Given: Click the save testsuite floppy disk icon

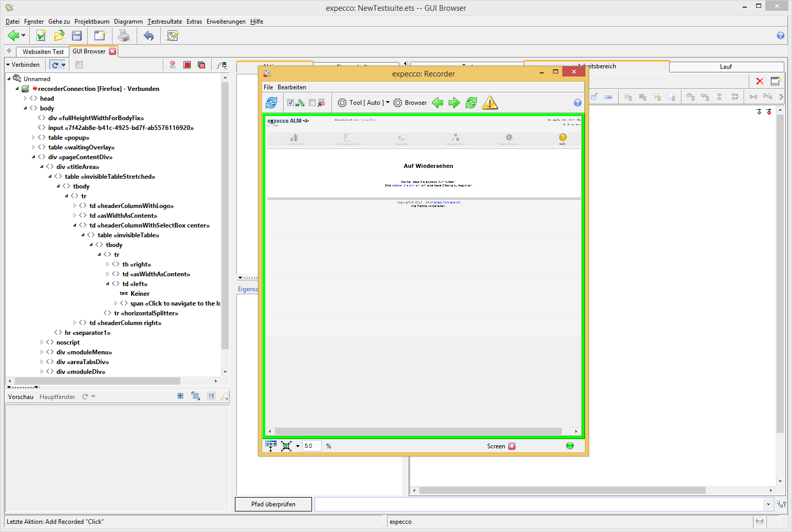Looking at the screenshot, I should pyautogui.click(x=77, y=35).
